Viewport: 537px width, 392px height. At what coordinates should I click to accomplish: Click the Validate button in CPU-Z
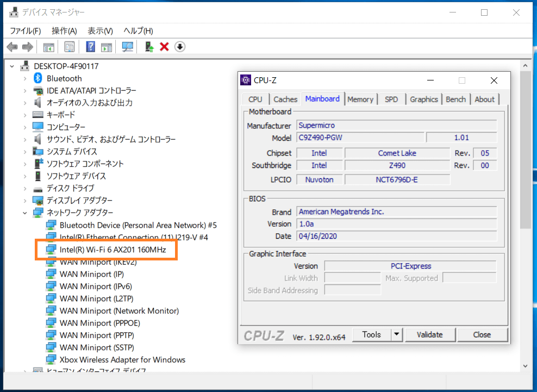(x=430, y=334)
